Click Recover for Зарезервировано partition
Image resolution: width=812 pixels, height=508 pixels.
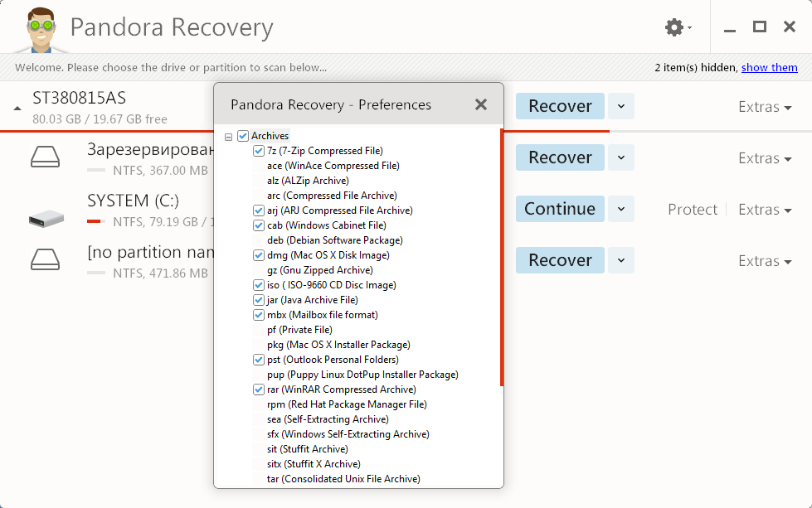pos(560,157)
